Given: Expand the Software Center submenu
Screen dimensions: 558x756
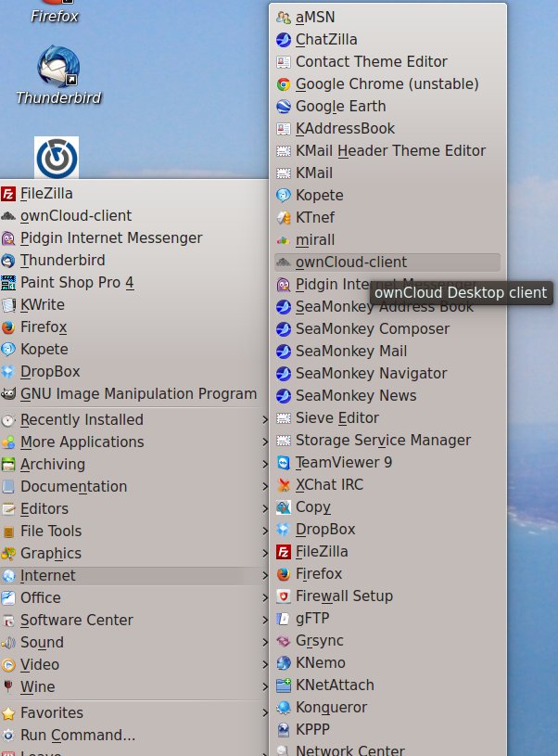Looking at the screenshot, I should [134, 621].
